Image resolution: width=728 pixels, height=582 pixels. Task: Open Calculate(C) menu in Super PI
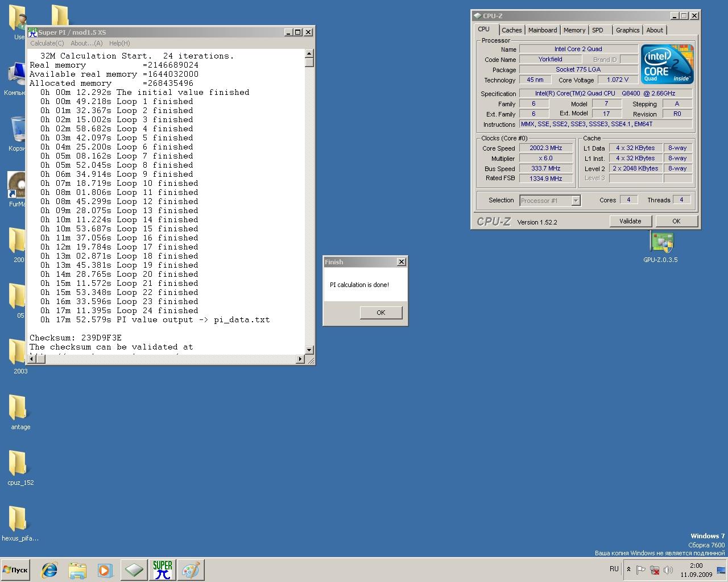[47, 43]
